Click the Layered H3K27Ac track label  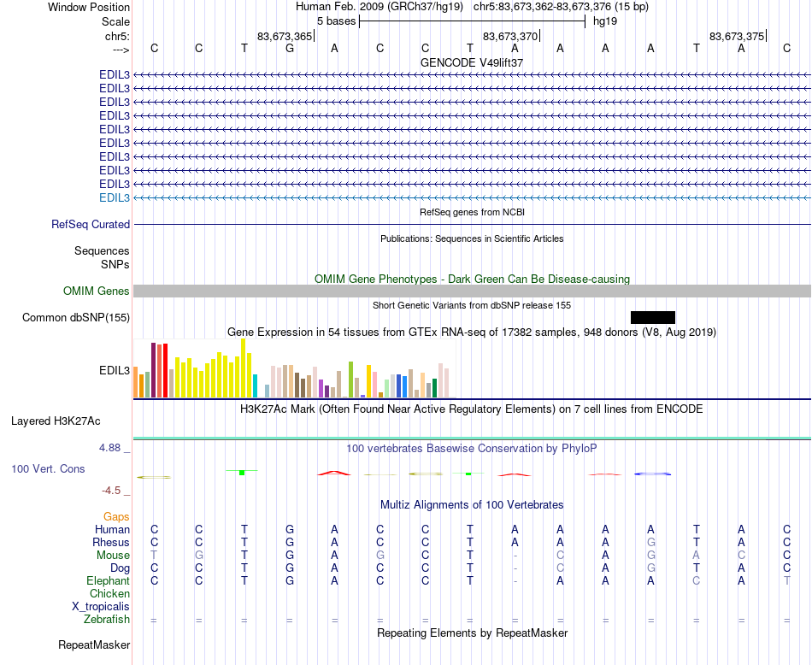(x=56, y=421)
